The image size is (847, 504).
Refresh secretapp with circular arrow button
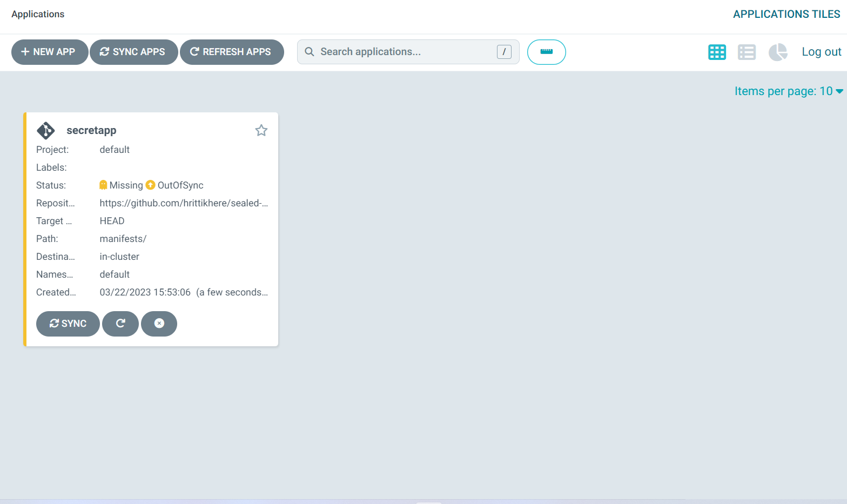point(120,324)
